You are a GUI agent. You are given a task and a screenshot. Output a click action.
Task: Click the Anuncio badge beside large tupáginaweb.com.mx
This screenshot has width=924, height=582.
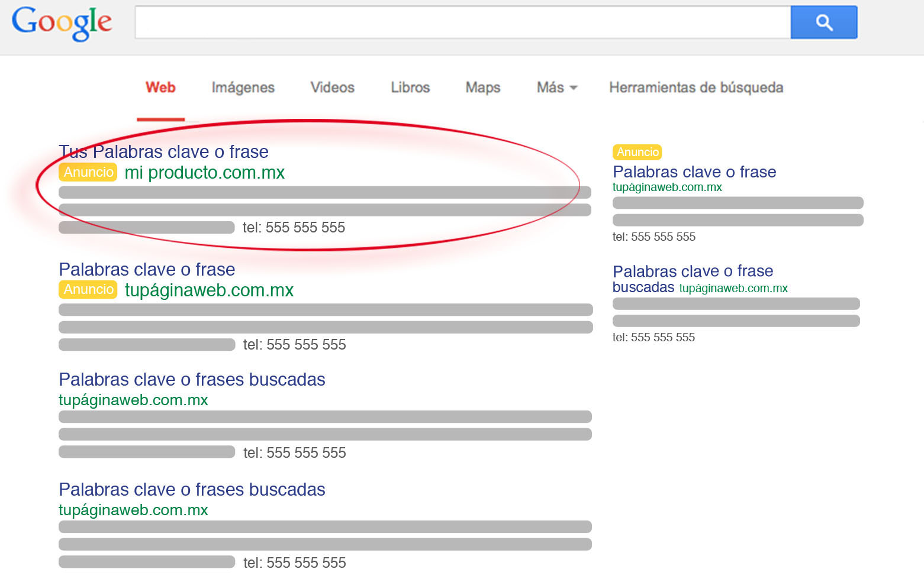click(x=88, y=289)
